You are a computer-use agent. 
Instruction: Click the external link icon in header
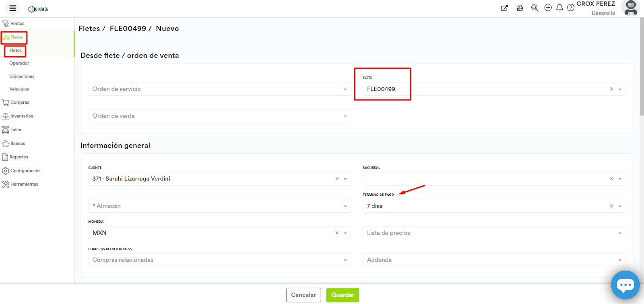(x=504, y=8)
